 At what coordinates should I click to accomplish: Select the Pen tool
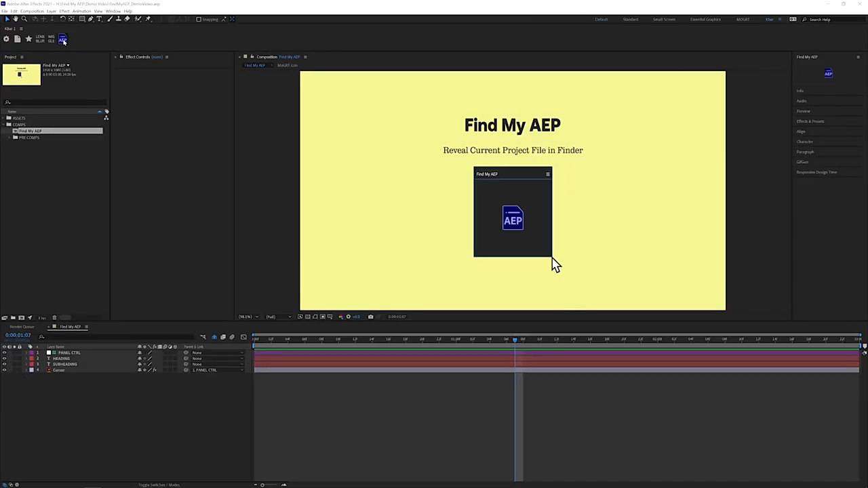[x=91, y=19]
